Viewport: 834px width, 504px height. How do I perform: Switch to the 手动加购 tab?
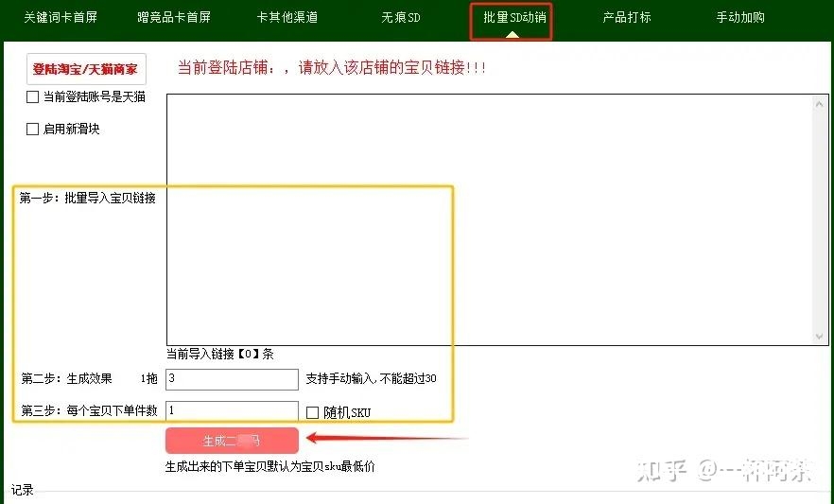[x=740, y=17]
